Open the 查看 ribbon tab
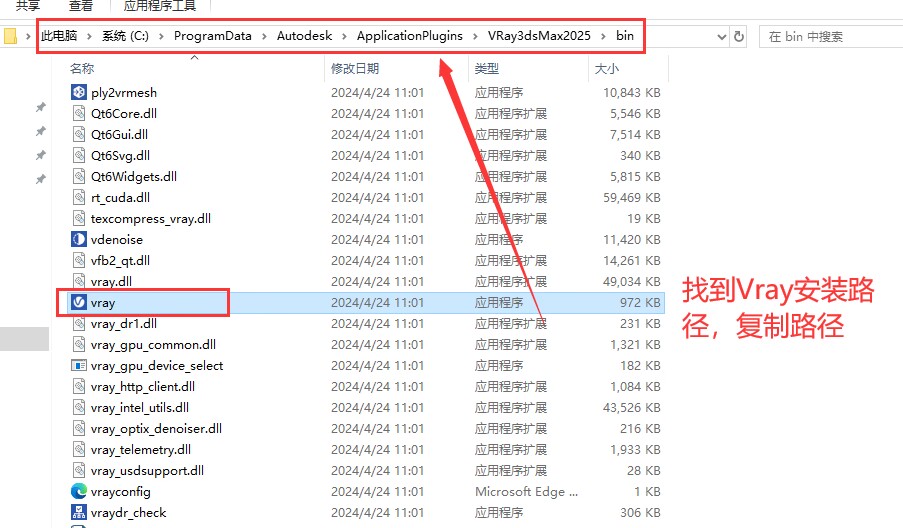Image resolution: width=903 pixels, height=528 pixels. (81, 6)
